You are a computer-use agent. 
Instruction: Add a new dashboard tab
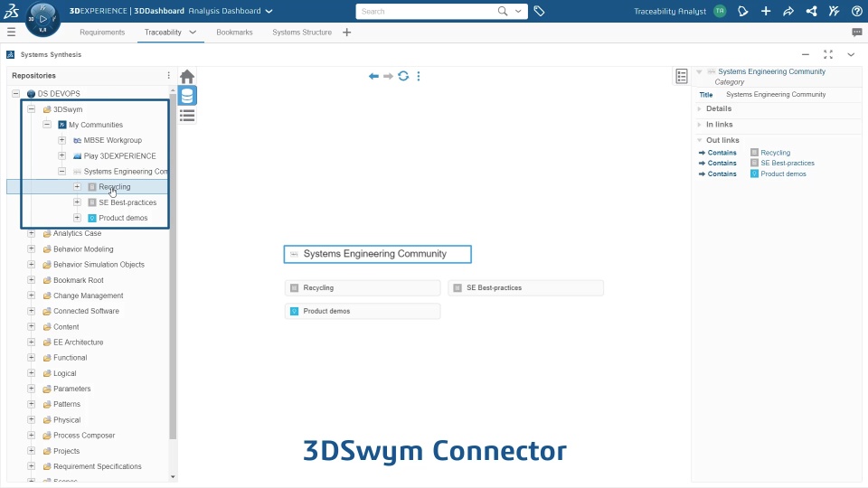tap(346, 33)
